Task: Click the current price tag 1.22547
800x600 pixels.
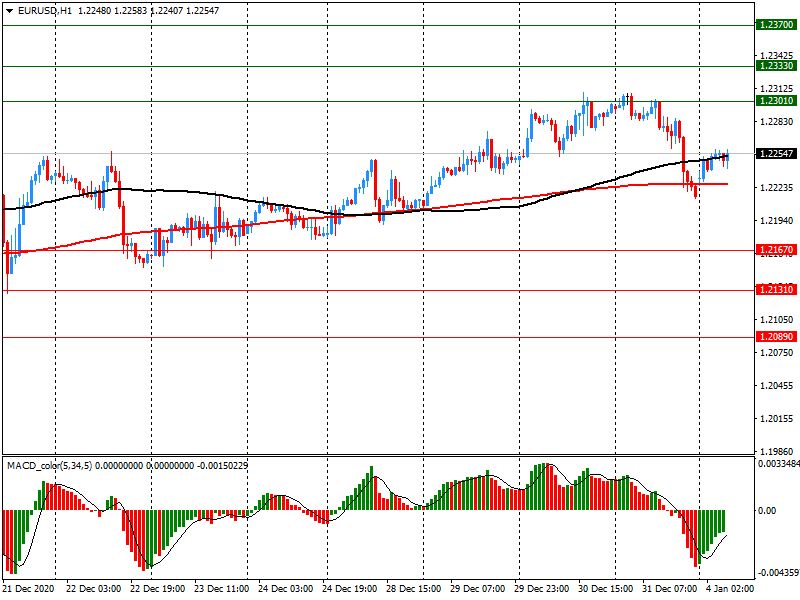Action: [776, 154]
